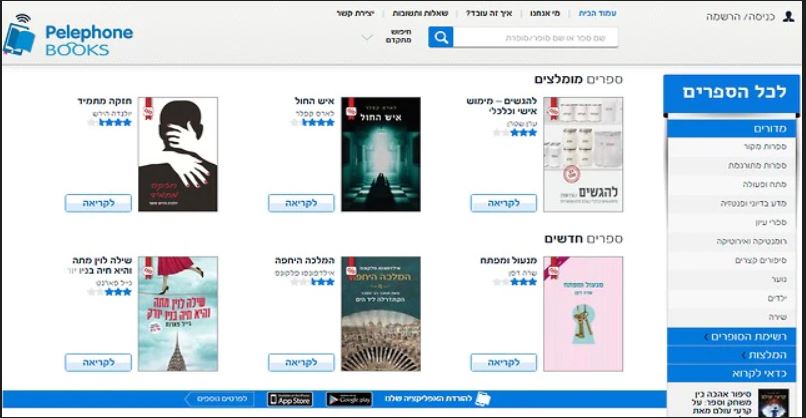Click the לפרטים נוספים link
Image resolution: width=806 pixels, height=418 pixels.
(221, 399)
